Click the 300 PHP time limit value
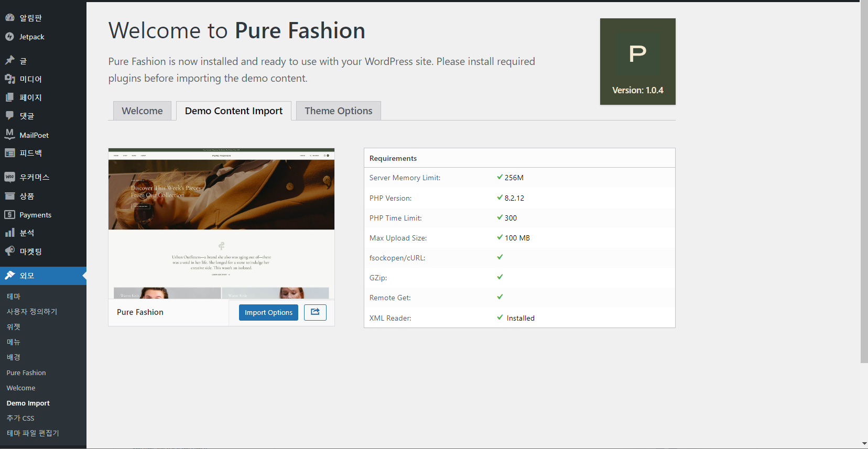This screenshot has height=449, width=868. 511,218
